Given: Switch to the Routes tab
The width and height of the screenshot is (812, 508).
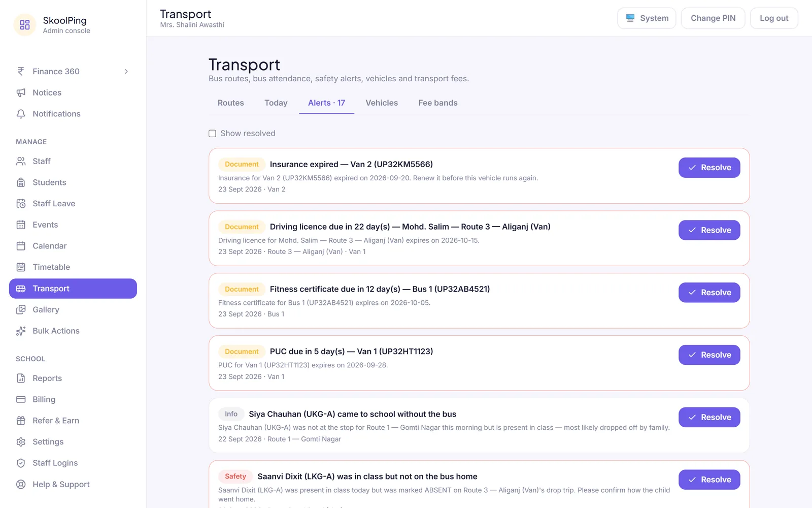Looking at the screenshot, I should (x=231, y=103).
